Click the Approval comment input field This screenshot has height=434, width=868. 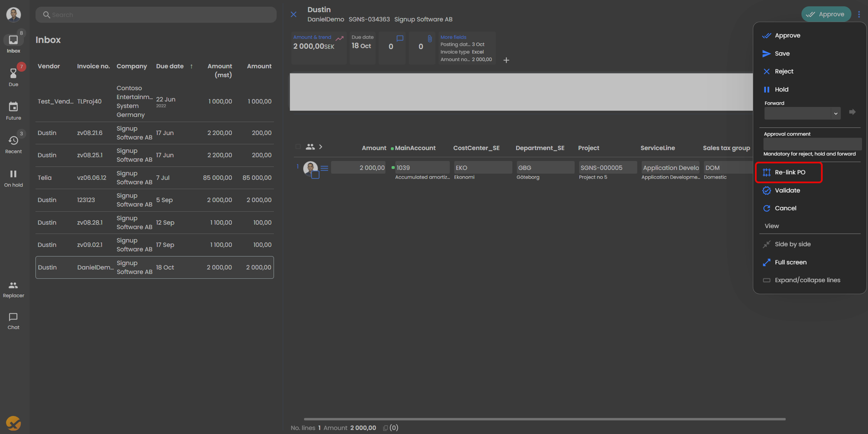tap(812, 144)
